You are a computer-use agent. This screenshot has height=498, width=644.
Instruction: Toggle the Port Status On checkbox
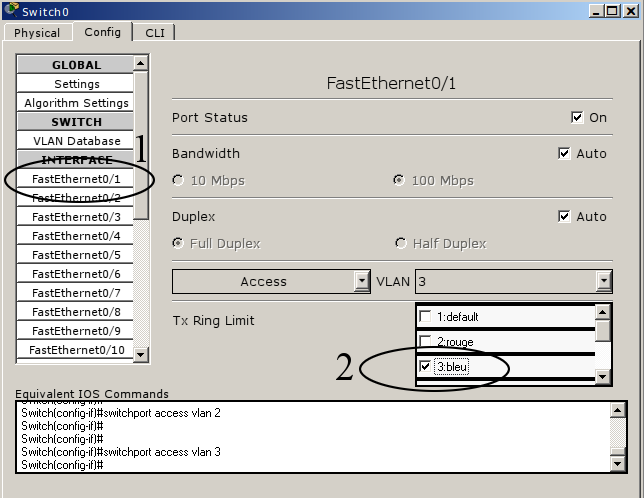[x=577, y=117]
